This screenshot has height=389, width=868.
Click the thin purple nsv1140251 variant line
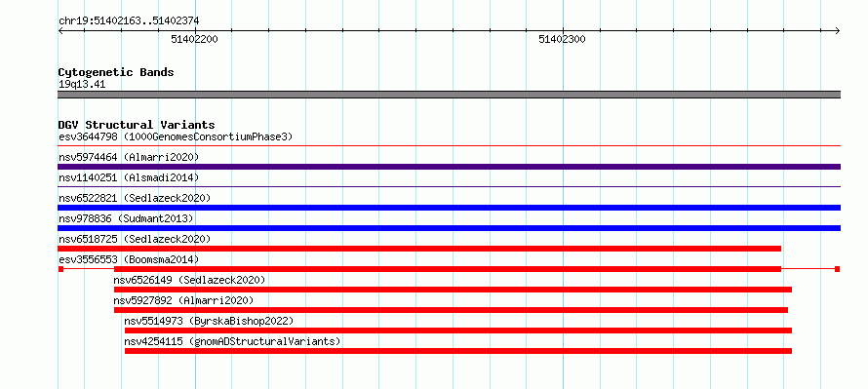click(x=449, y=187)
